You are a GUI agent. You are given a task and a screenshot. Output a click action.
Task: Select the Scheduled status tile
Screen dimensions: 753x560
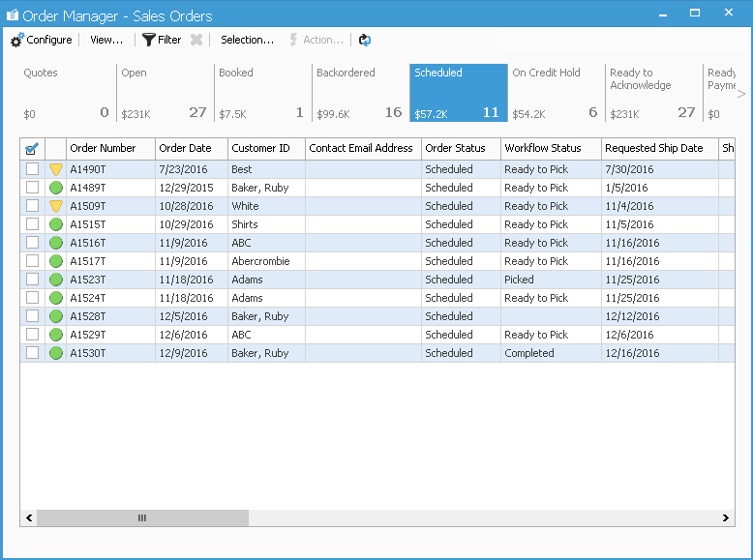tap(459, 93)
